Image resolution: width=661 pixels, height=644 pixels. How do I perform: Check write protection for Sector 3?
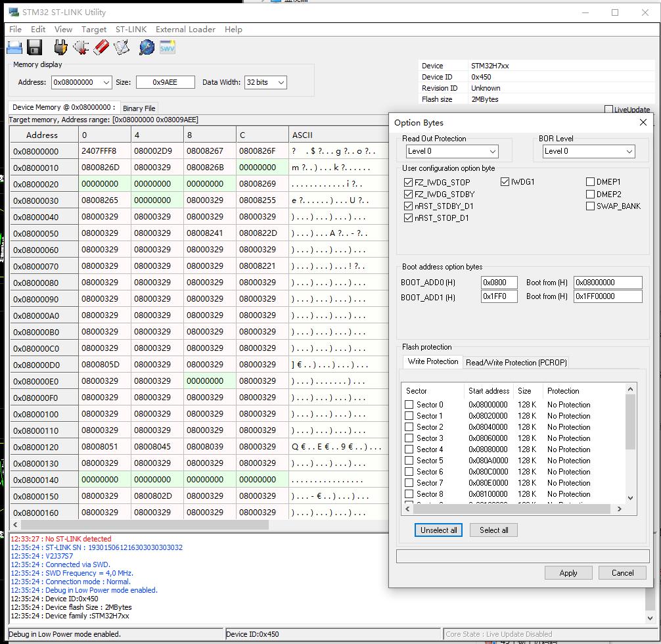coord(409,438)
